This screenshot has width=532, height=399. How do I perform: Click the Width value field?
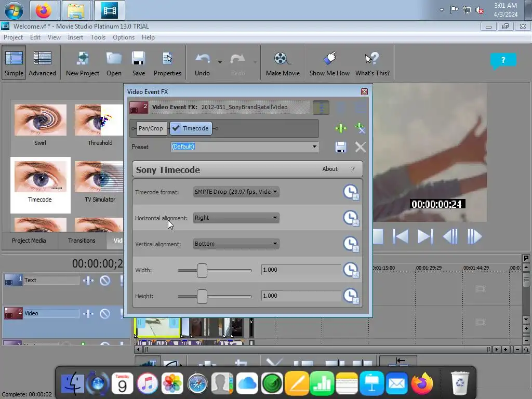pyautogui.click(x=301, y=270)
